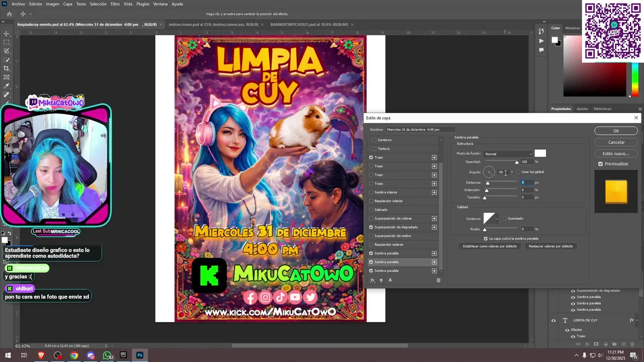644x362 pixels.
Task: Confirm layer style with OK button
Action: point(616,131)
